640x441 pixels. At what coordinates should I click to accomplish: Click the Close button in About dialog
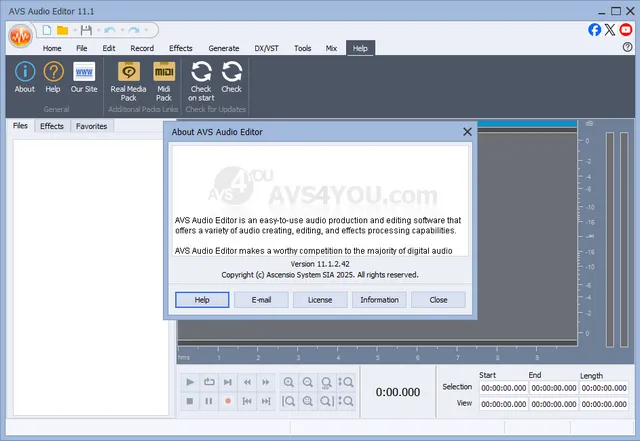438,300
